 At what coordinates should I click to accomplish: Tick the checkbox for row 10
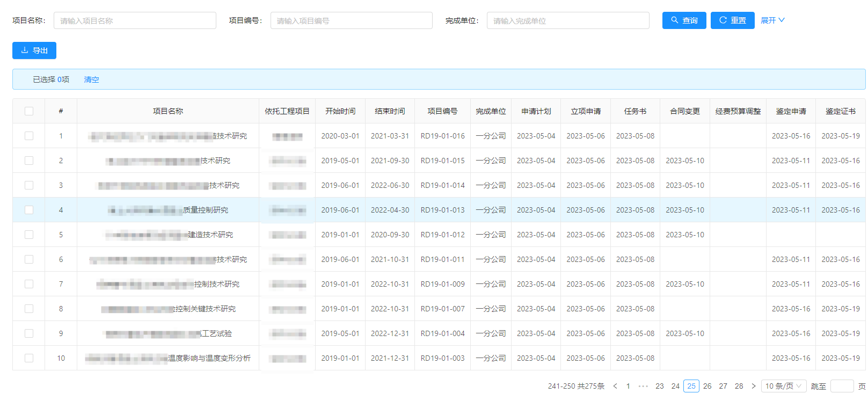click(x=29, y=358)
